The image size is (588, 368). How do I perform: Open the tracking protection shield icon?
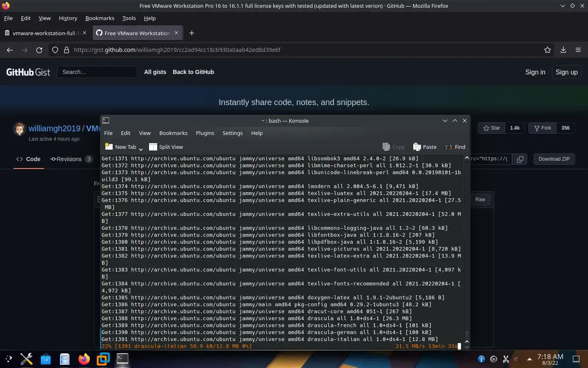[55, 50]
